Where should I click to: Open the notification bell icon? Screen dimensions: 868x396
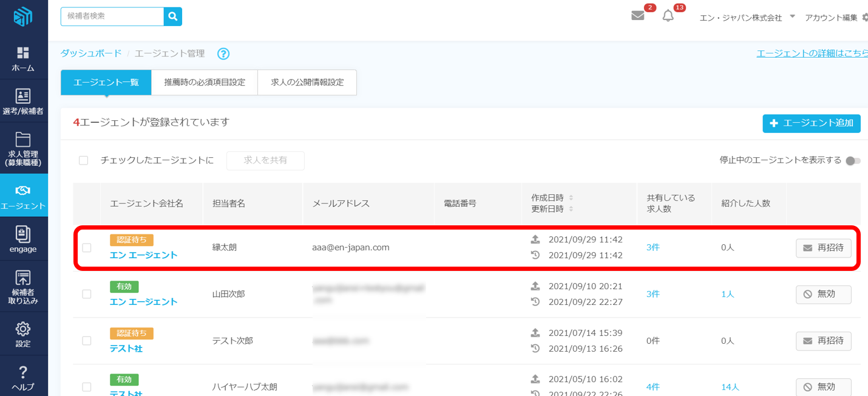(x=668, y=16)
